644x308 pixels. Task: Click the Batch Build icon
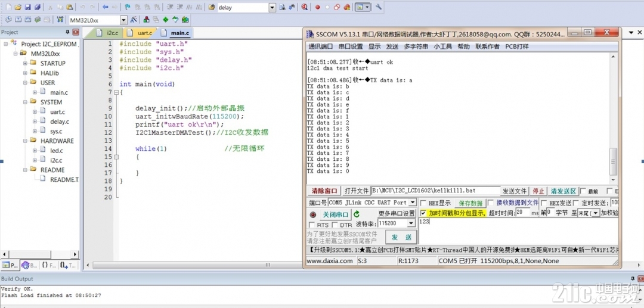(38, 19)
